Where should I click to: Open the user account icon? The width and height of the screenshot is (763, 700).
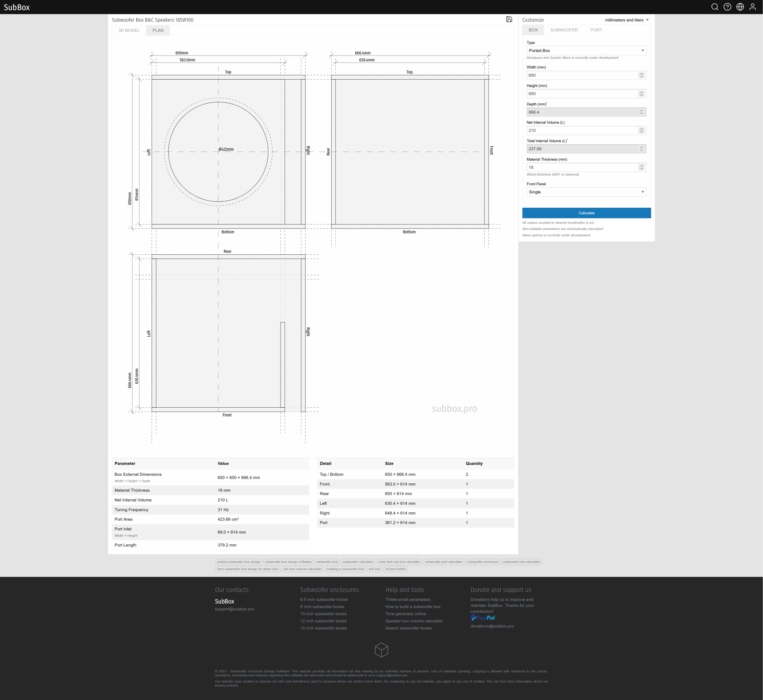pyautogui.click(x=753, y=7)
